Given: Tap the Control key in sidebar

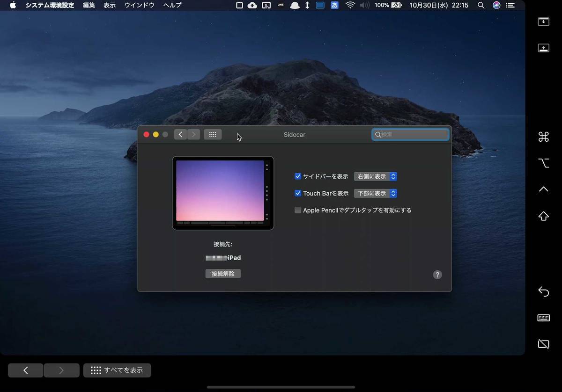Looking at the screenshot, I should tap(543, 189).
